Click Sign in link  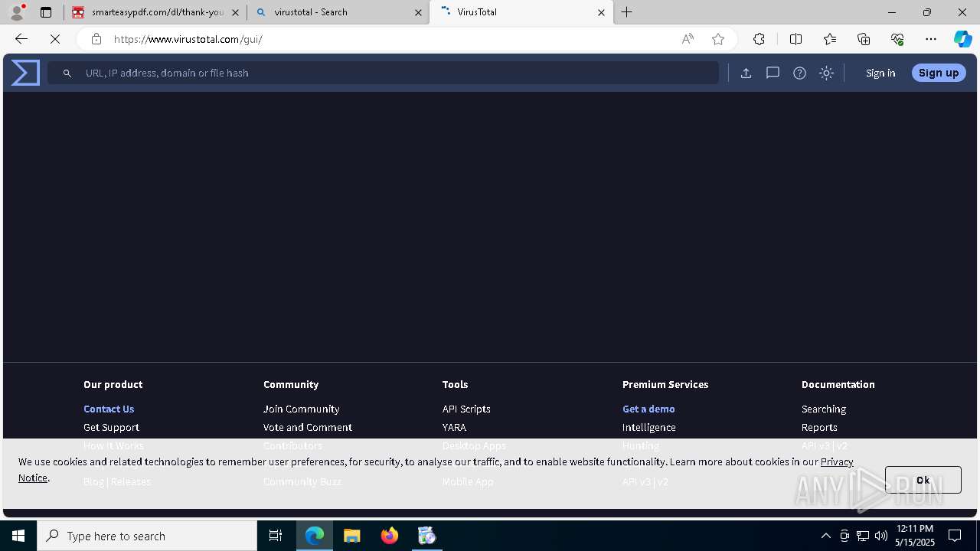[880, 73]
